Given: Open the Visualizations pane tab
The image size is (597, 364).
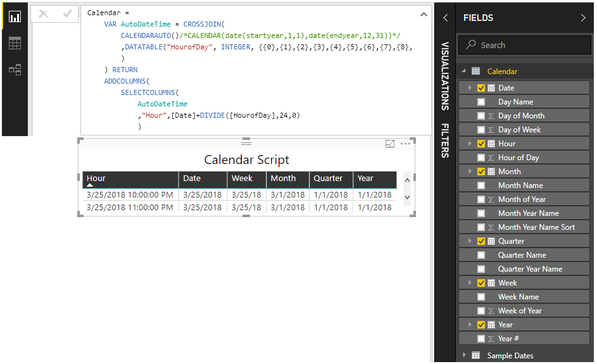Looking at the screenshot, I should [444, 76].
